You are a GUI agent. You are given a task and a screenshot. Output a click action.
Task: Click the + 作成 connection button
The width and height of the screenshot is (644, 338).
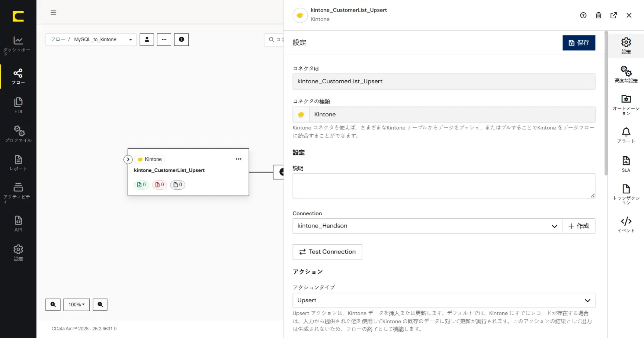click(579, 226)
